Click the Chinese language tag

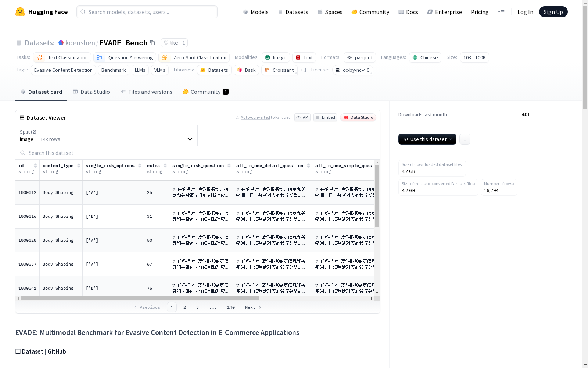click(425, 57)
